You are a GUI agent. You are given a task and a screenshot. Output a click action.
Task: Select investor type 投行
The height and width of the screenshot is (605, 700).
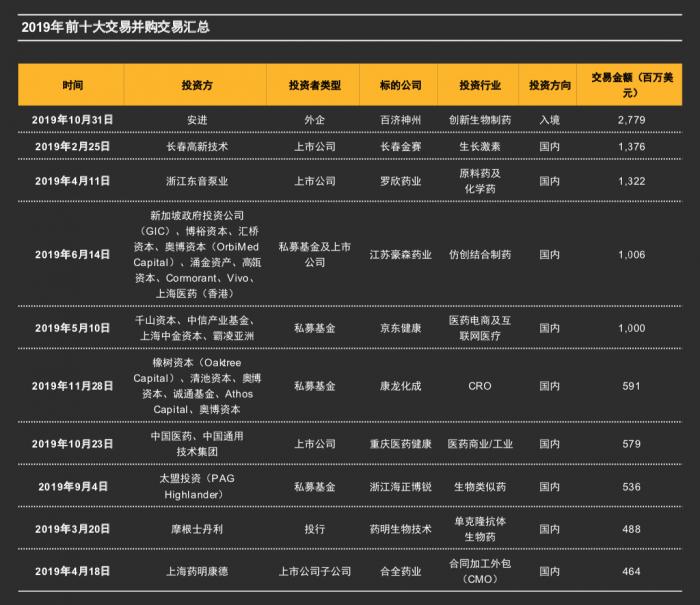coord(315,529)
